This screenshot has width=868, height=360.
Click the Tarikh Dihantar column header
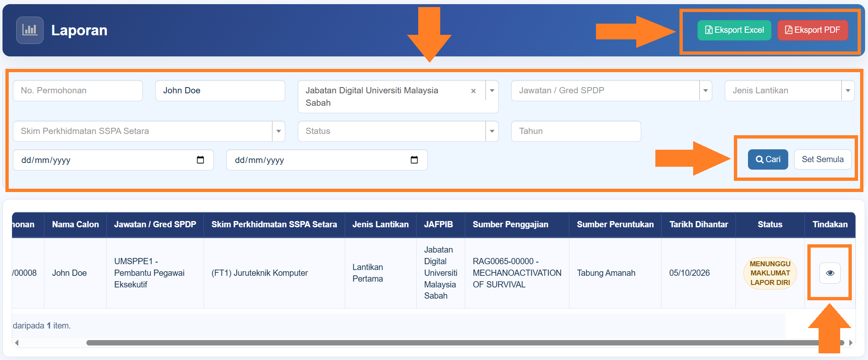(x=699, y=224)
